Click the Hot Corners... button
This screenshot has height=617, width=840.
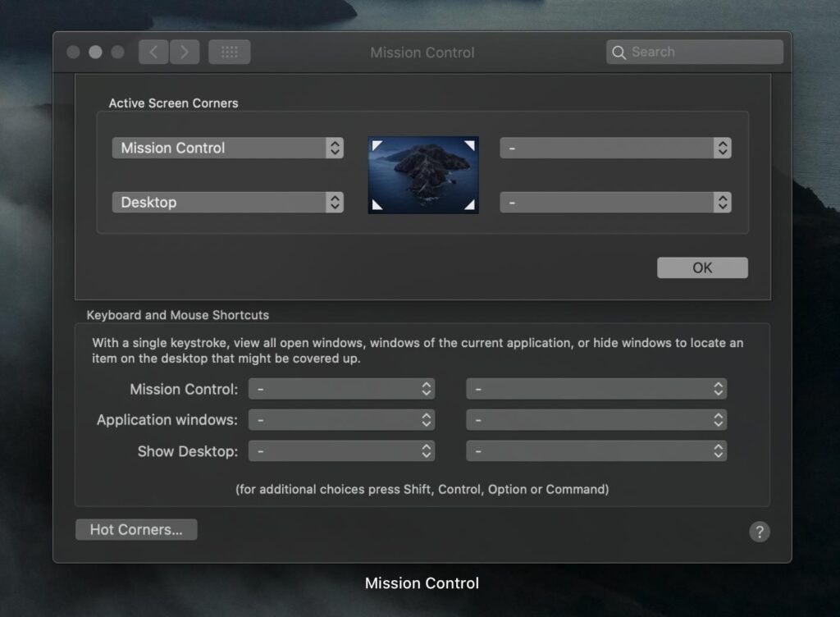click(136, 530)
